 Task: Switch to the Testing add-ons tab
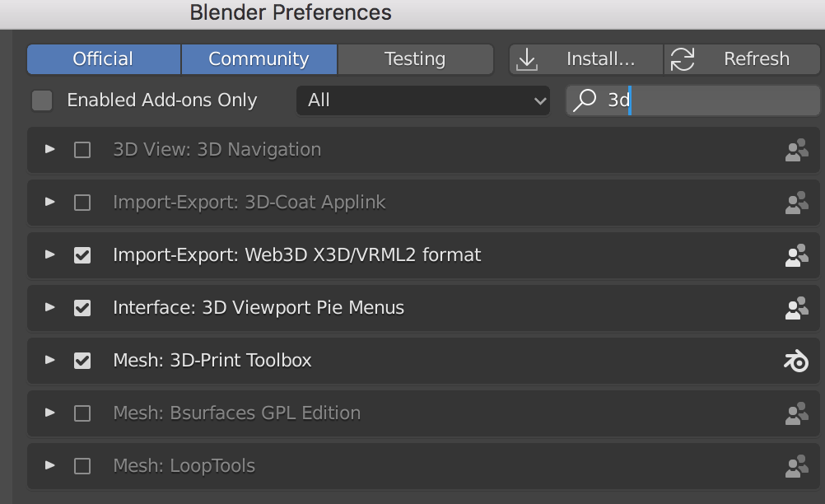(415, 59)
